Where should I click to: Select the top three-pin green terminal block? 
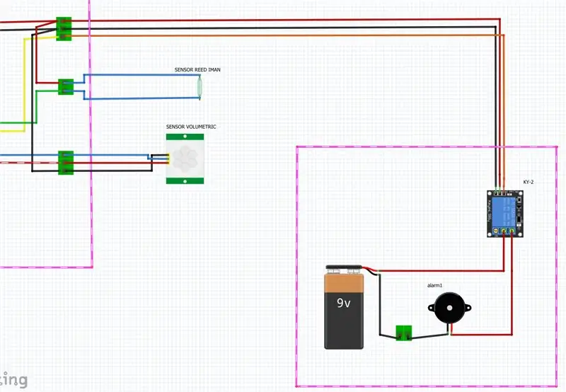click(x=64, y=29)
